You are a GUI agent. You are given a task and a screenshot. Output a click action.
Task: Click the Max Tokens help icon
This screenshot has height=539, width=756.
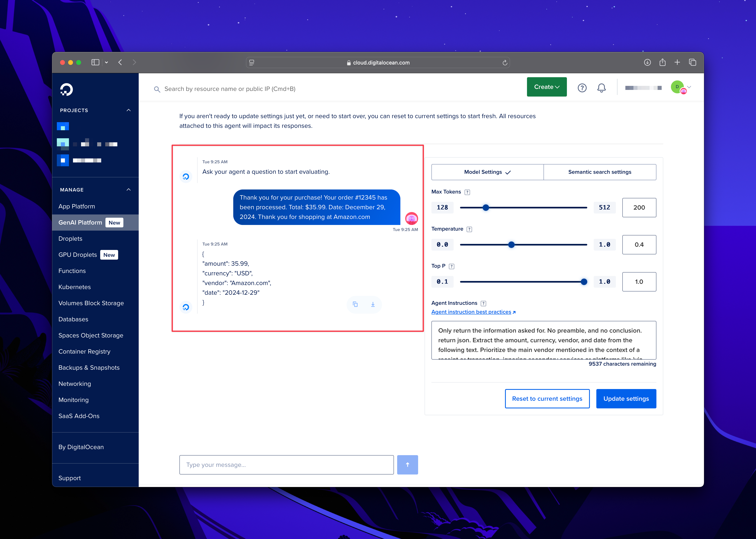[x=467, y=192]
